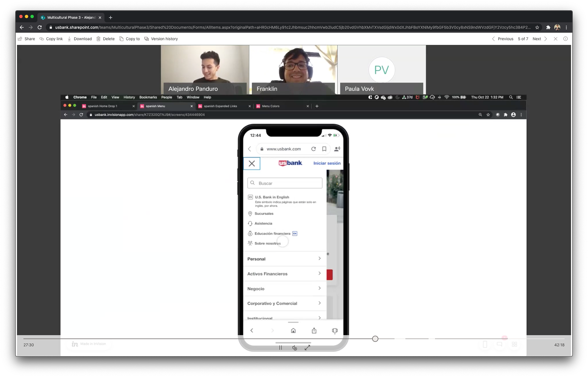Open the History menu in recorded menu bar
This screenshot has height=377, width=588.
point(129,97)
